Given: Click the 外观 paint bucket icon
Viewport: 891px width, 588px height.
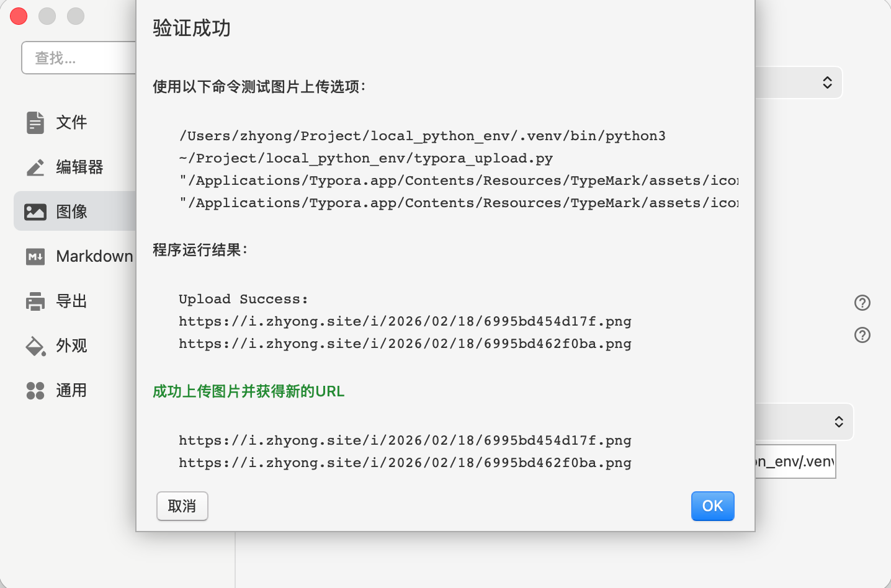Looking at the screenshot, I should pyautogui.click(x=35, y=346).
